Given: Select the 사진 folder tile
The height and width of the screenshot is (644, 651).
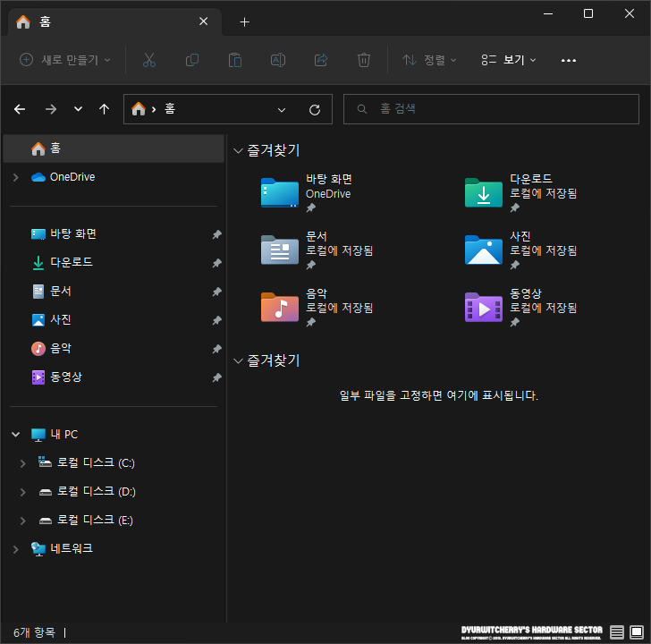Looking at the screenshot, I should pos(521,250).
